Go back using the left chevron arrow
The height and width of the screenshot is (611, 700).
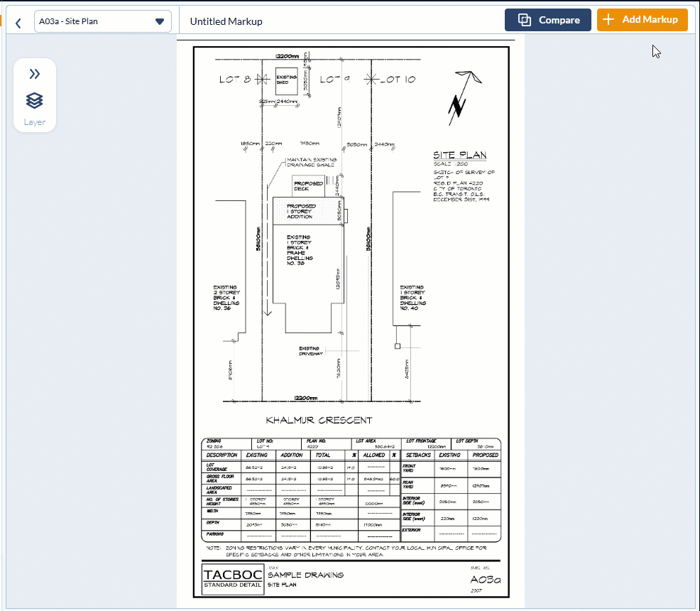(x=18, y=23)
